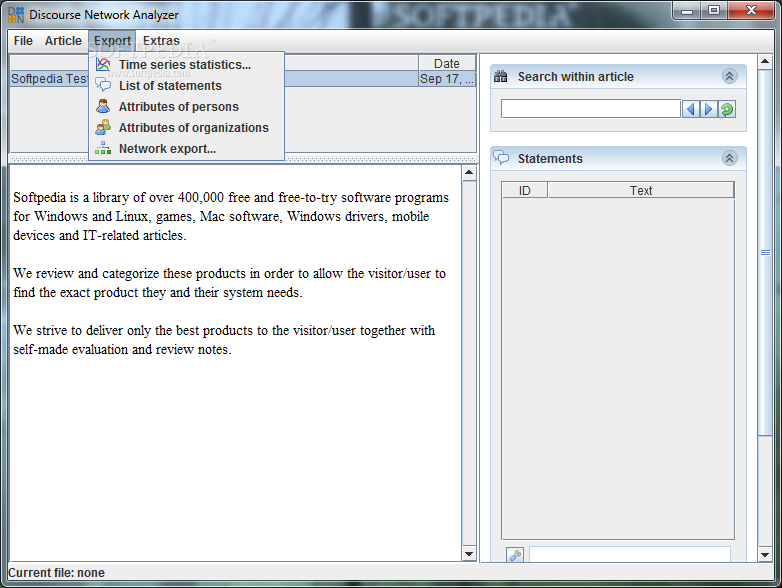782x588 pixels.
Task: Collapse the Search within article panel
Action: [729, 76]
